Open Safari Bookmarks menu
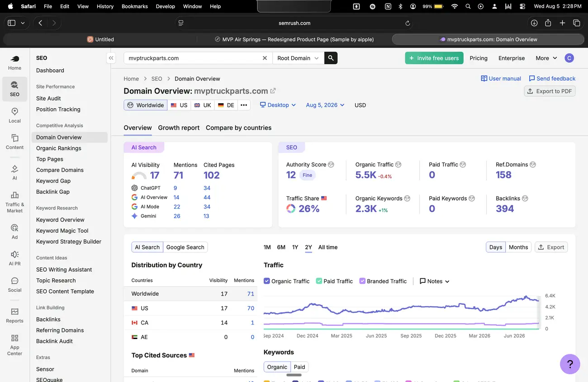Viewport: 588px width, 382px height. [x=135, y=6]
